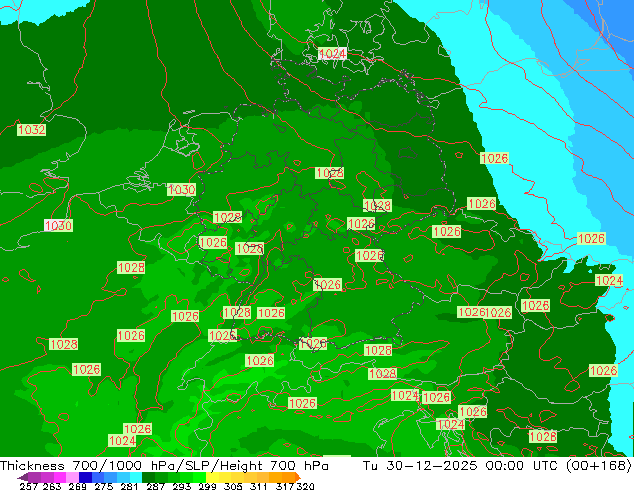Click the date text 'Tu 30-12-2025 00:00 UTC'
The width and height of the screenshot is (634, 490).
[x=461, y=465]
